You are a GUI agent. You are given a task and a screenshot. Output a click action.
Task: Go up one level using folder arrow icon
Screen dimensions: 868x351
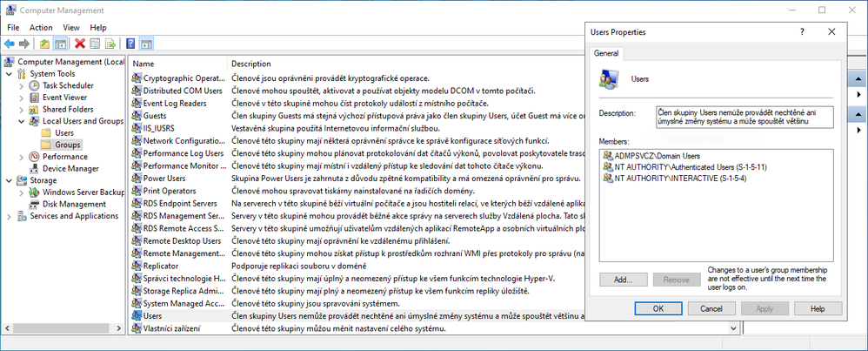[45, 44]
